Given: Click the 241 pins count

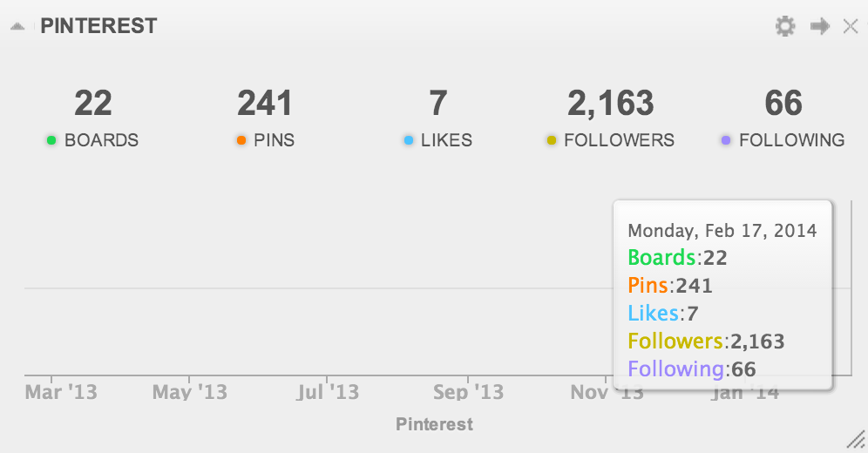Looking at the screenshot, I should point(265,104).
